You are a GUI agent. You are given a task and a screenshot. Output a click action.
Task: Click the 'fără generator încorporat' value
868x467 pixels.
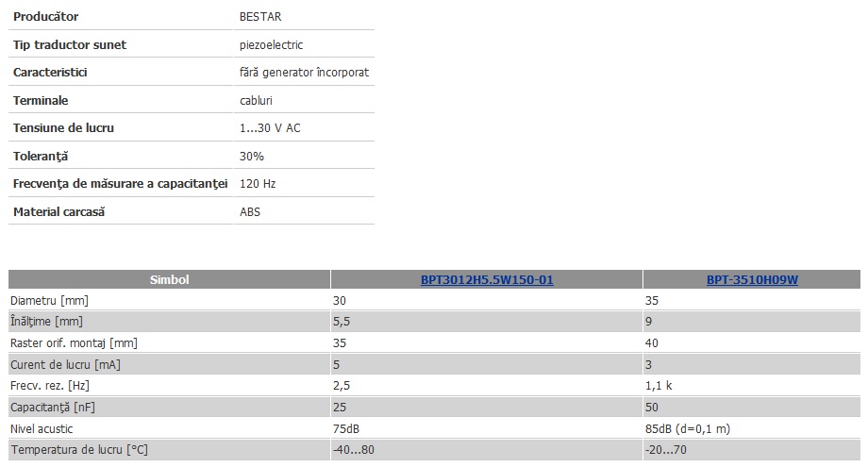click(x=304, y=73)
